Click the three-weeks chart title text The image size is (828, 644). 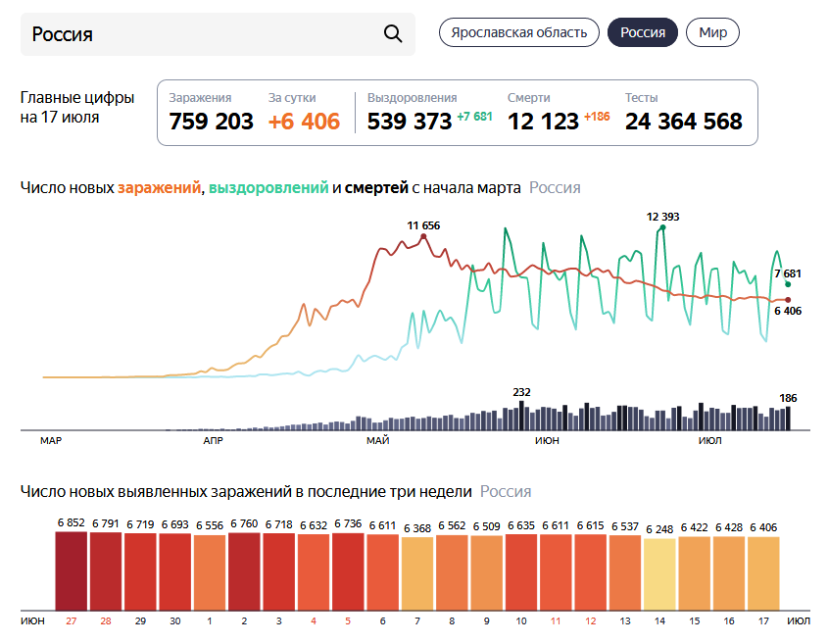pyautogui.click(x=246, y=492)
